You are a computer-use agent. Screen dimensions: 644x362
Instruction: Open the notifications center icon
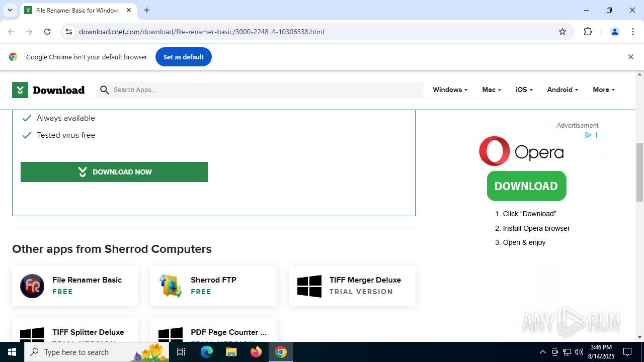pos(628,352)
